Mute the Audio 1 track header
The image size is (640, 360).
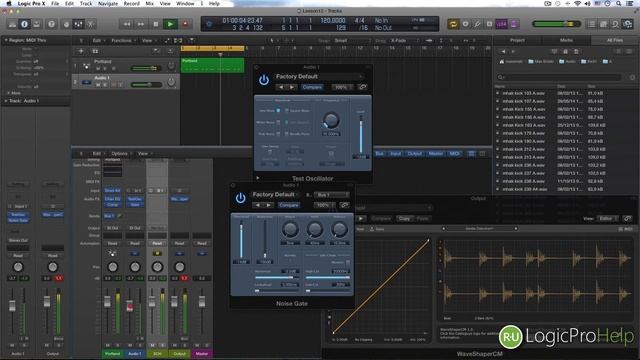[x=98, y=84]
